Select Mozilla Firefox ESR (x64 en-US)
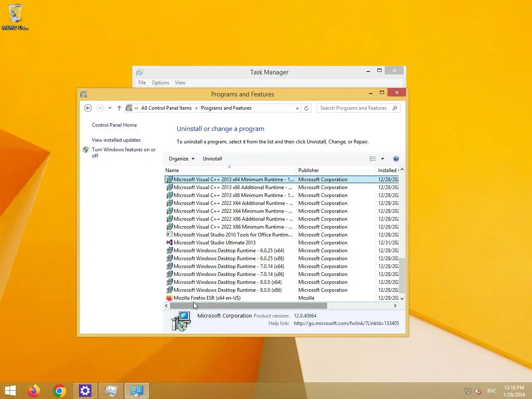 pos(282,298)
